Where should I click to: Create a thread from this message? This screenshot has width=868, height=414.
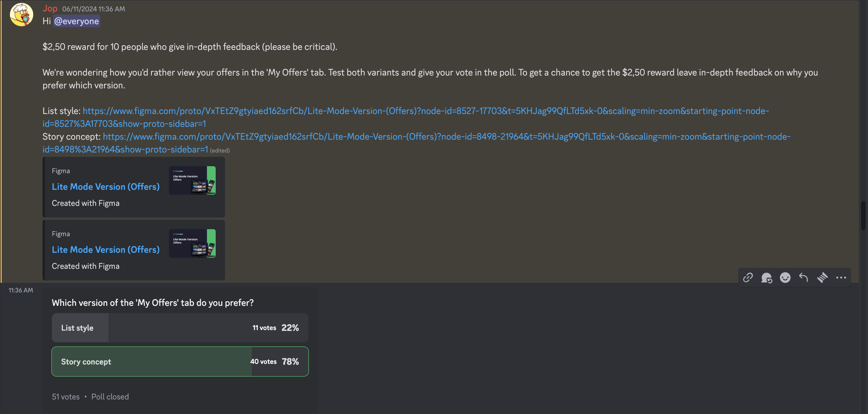pyautogui.click(x=822, y=278)
